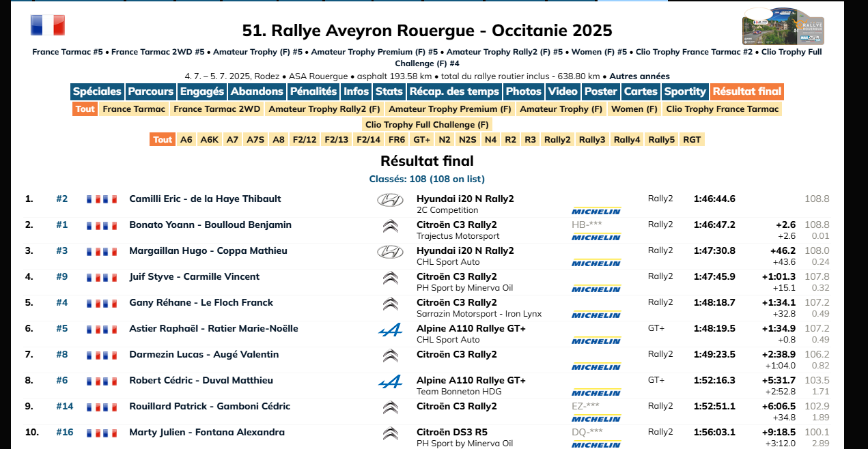This screenshot has width=868, height=449.
Task: Go to the Abandons tab
Action: (257, 91)
